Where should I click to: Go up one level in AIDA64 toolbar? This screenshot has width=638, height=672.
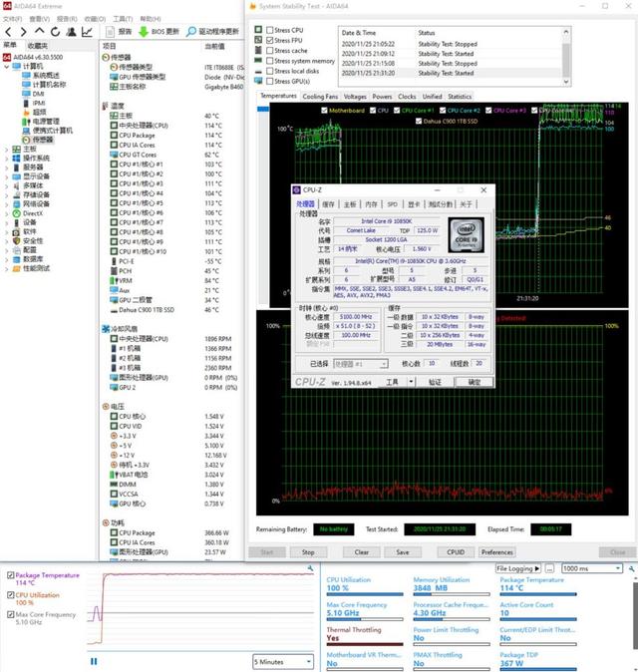click(40, 31)
